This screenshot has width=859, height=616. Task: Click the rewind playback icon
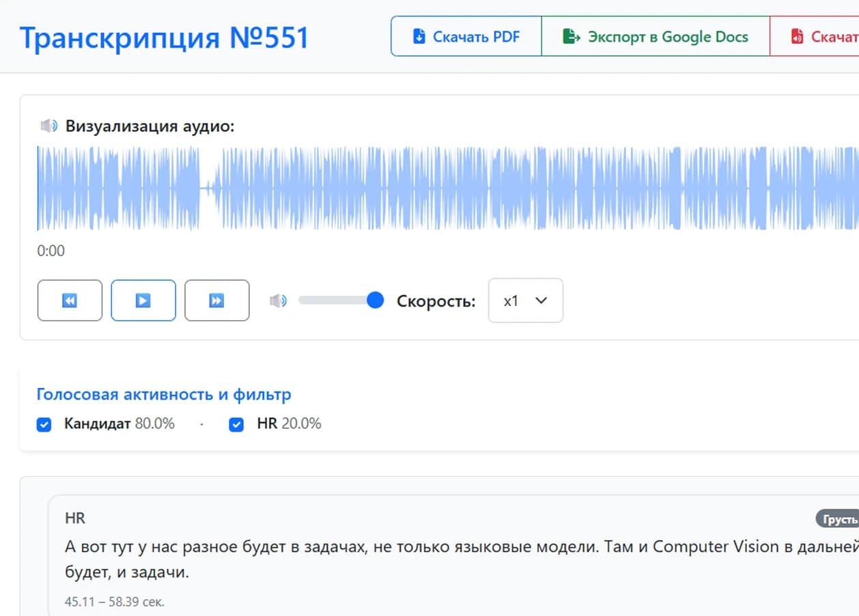pos(69,300)
